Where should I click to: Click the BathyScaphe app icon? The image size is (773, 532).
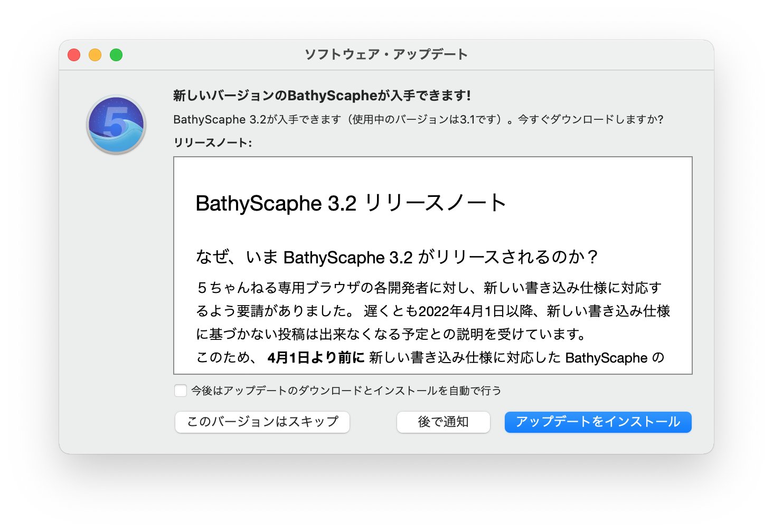(x=116, y=125)
